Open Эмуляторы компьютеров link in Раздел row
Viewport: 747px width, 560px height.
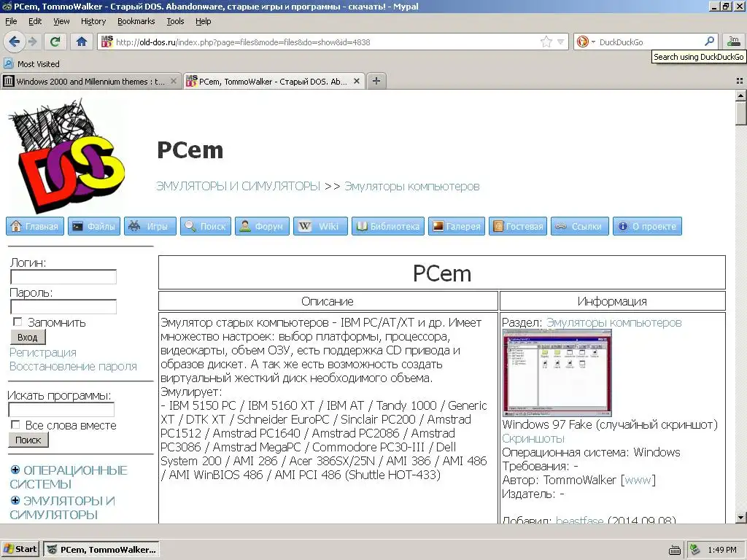pos(614,322)
